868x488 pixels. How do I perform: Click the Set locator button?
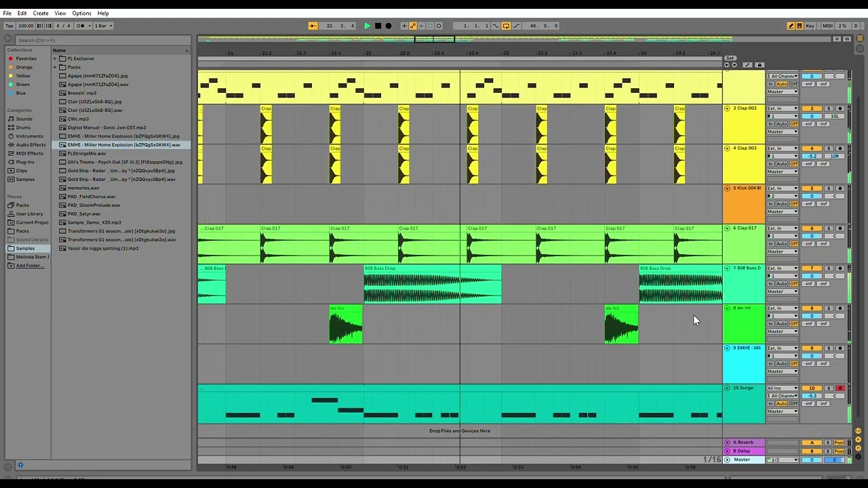pos(730,58)
